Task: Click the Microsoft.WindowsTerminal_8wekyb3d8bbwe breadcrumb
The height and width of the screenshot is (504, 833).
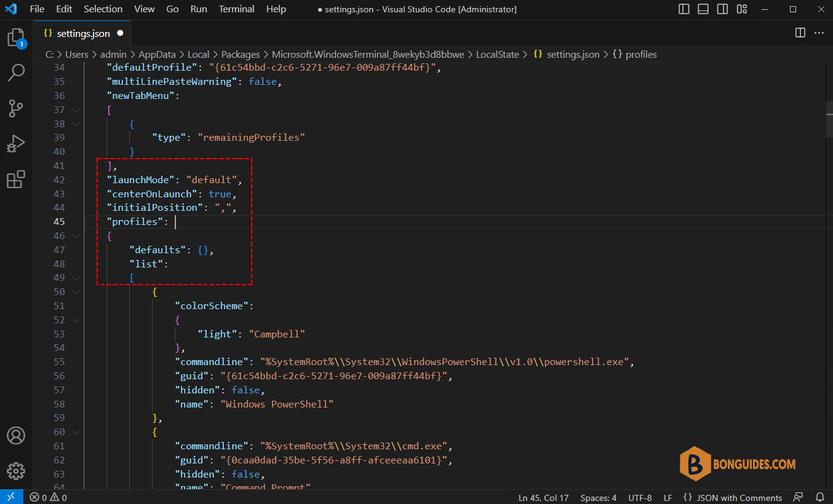Action: [x=368, y=55]
